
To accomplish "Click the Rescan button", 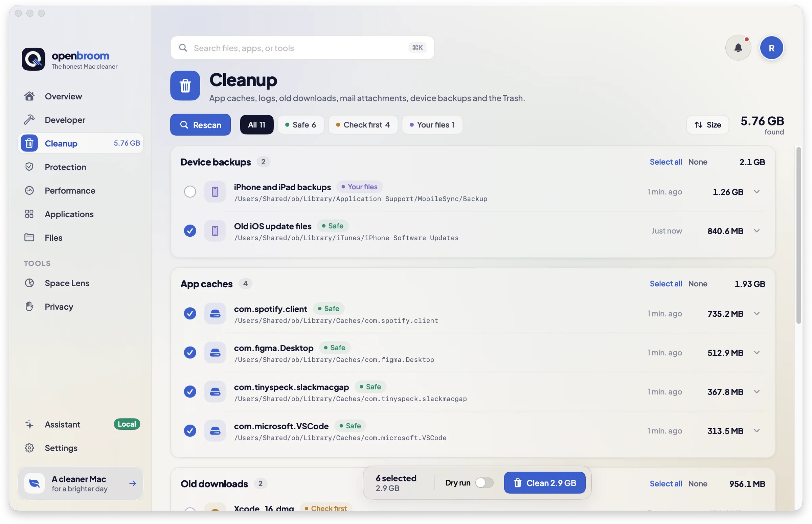I will tap(200, 125).
